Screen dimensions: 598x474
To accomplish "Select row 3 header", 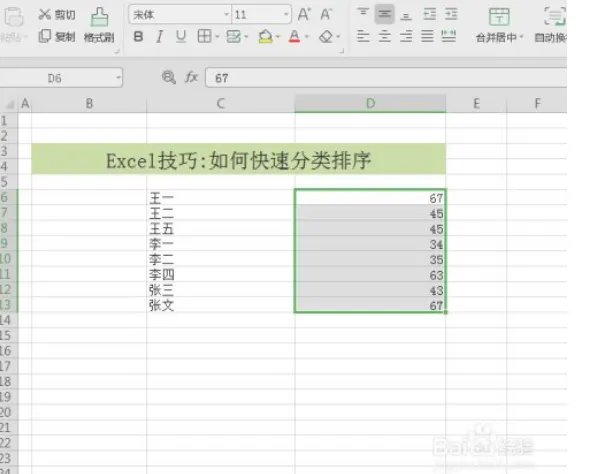I will [8, 151].
